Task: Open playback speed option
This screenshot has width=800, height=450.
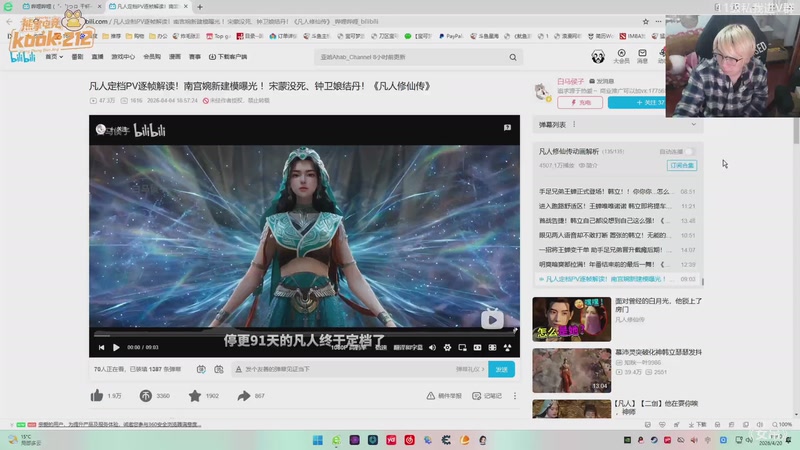Action: tap(381, 347)
